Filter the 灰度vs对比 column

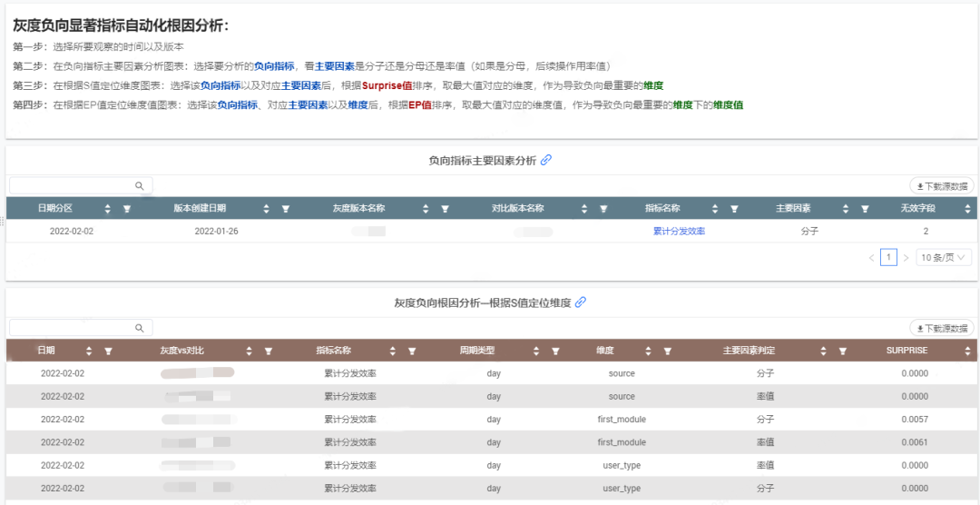point(268,352)
